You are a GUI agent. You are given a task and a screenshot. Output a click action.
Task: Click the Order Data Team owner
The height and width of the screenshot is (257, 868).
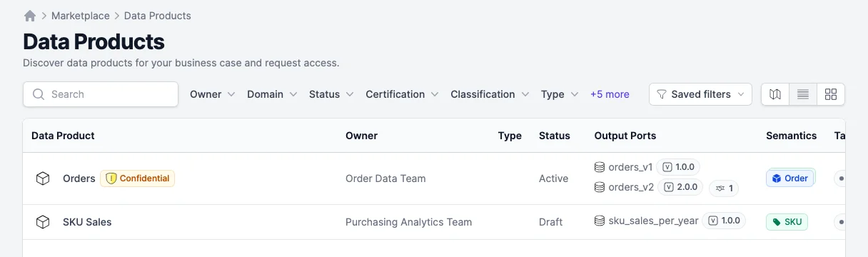pyautogui.click(x=385, y=178)
